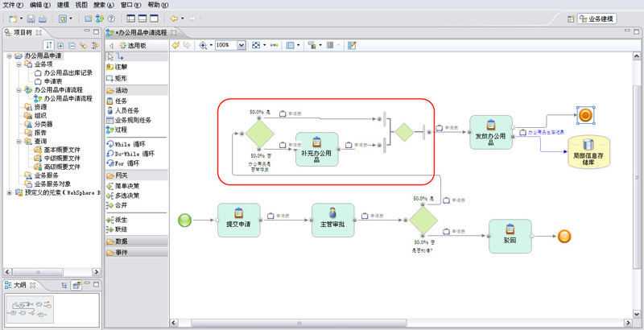This screenshot has width=644, height=330.
Task: Click the 局部信息存储库 repository node
Action: (589, 151)
